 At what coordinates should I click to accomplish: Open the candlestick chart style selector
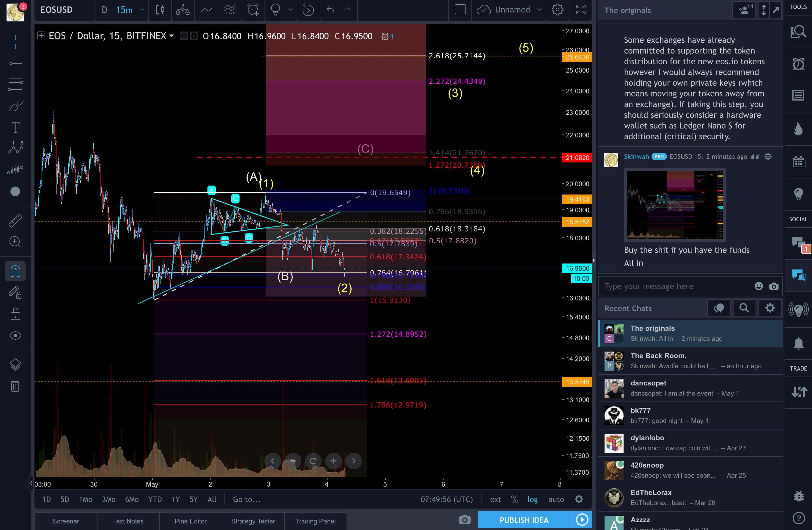tap(160, 10)
